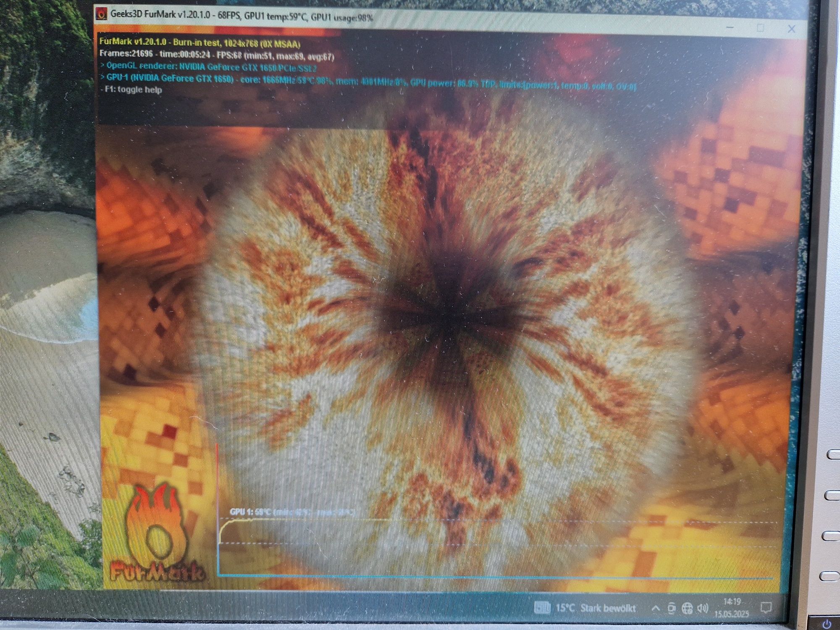840x630 pixels.
Task: Minimize the FurMark window
Action: [x=730, y=27]
